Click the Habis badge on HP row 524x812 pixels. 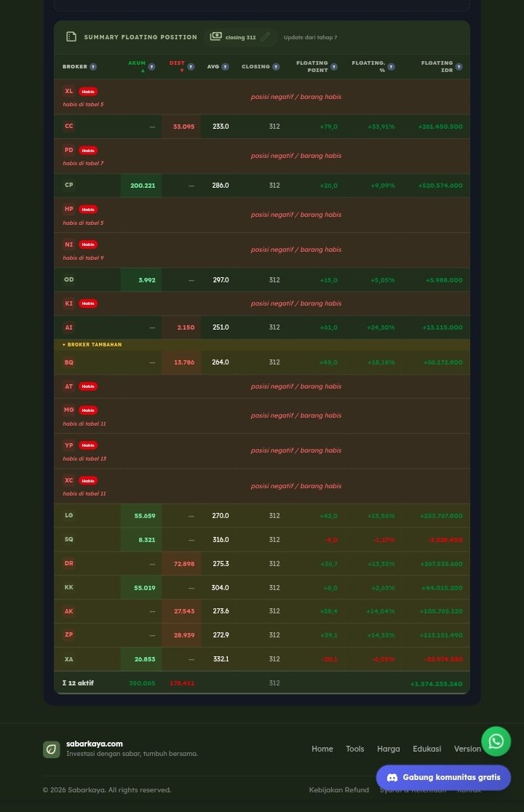88,210
